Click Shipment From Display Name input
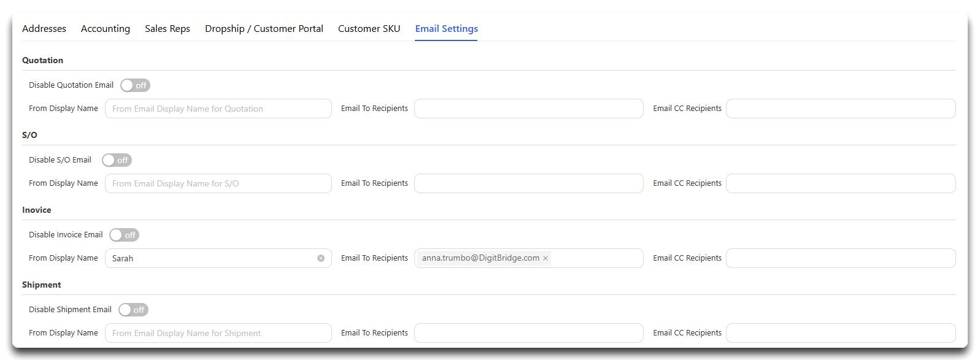The height and width of the screenshot is (360, 980). click(x=218, y=333)
